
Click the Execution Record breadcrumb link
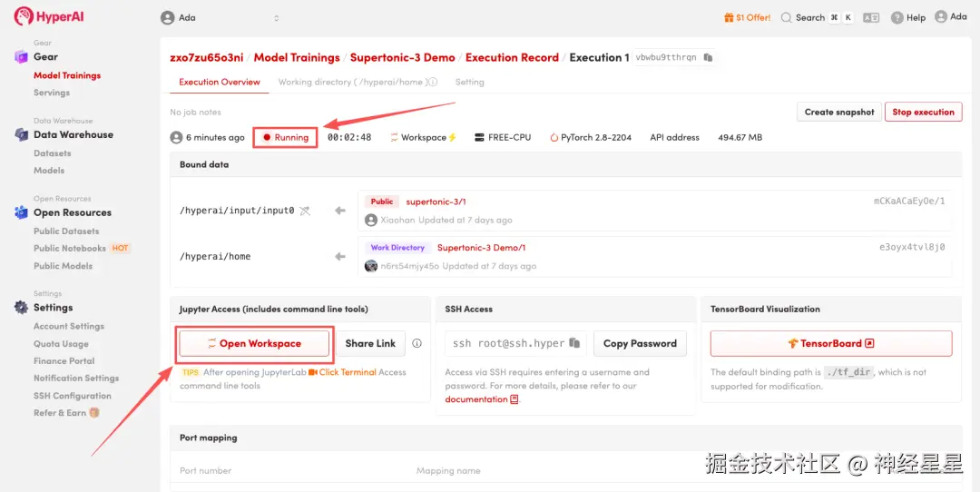tap(512, 57)
